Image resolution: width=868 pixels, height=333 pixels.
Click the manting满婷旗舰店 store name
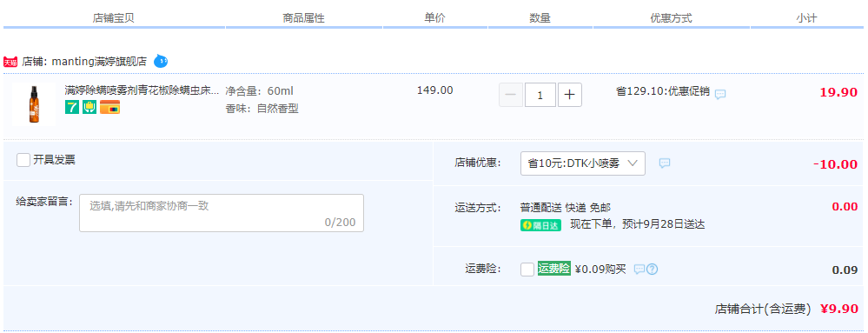coord(99,62)
